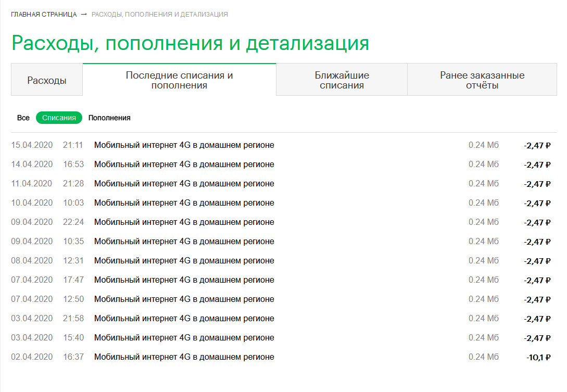Select the date 15.04.2020

(32, 145)
